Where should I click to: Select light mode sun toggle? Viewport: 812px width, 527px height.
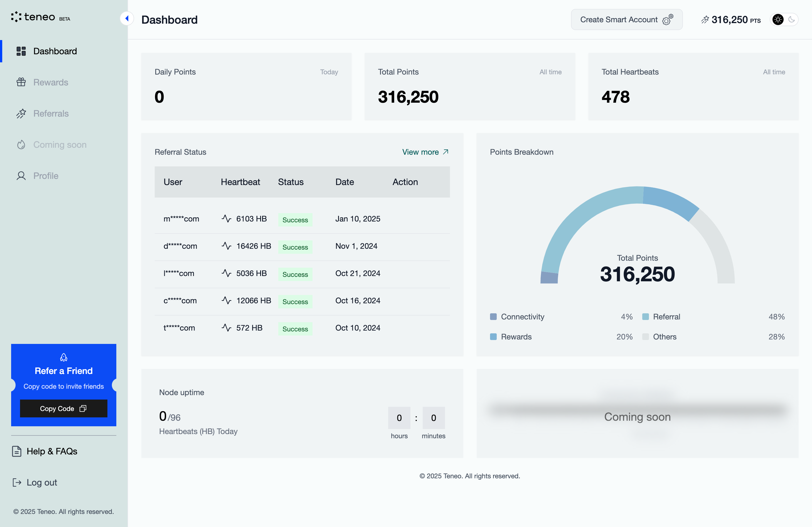778,20
